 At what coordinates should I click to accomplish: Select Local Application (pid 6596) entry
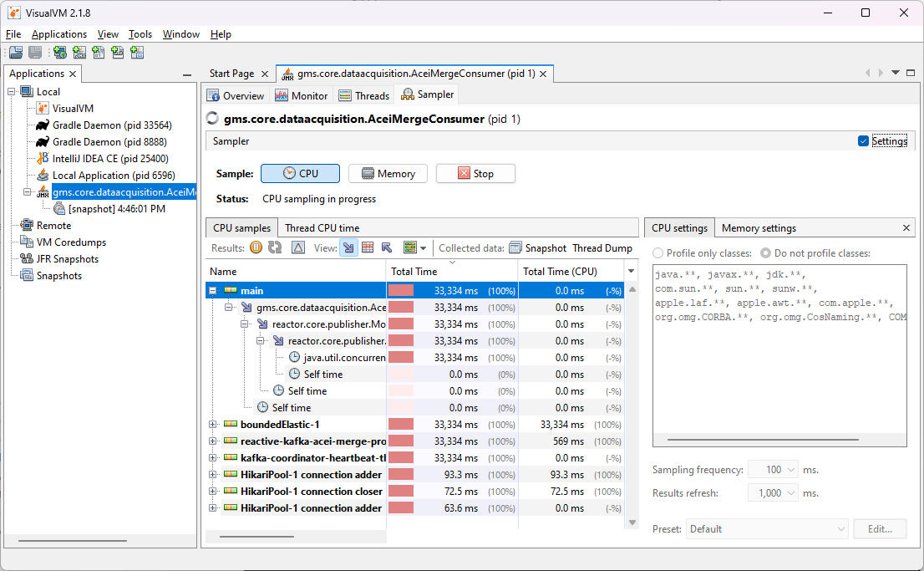click(114, 176)
